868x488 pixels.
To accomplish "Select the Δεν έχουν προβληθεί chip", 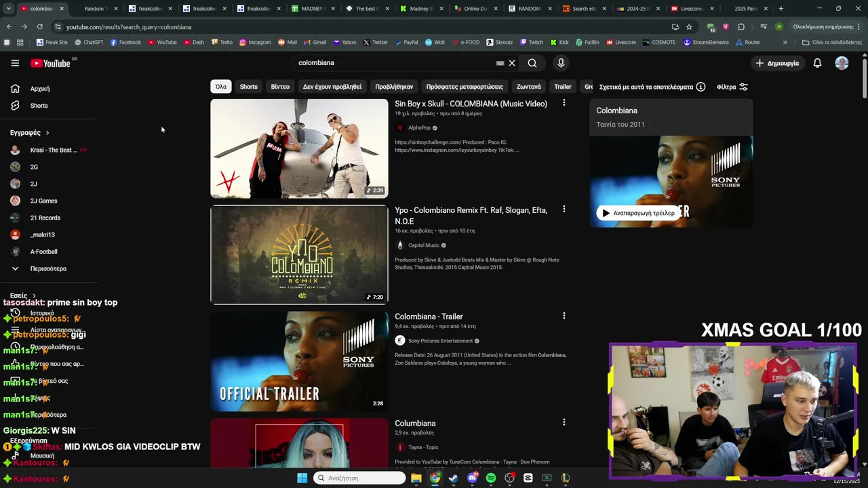I will click(332, 87).
